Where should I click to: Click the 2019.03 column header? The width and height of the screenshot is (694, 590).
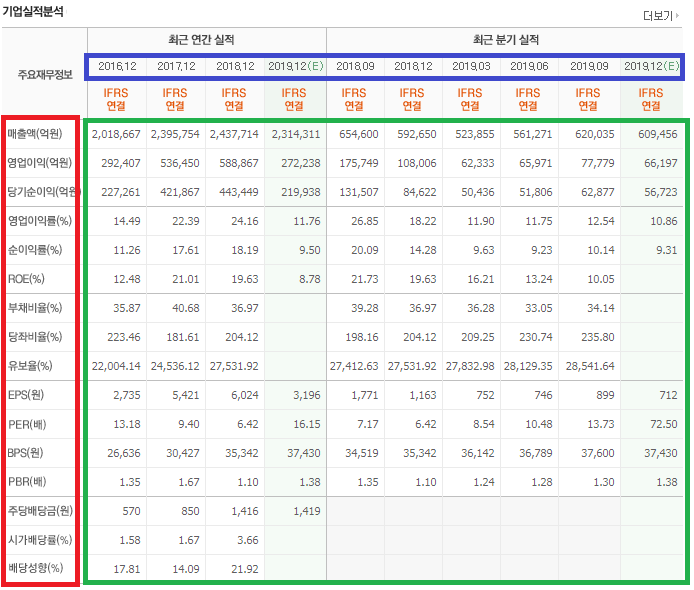click(471, 66)
